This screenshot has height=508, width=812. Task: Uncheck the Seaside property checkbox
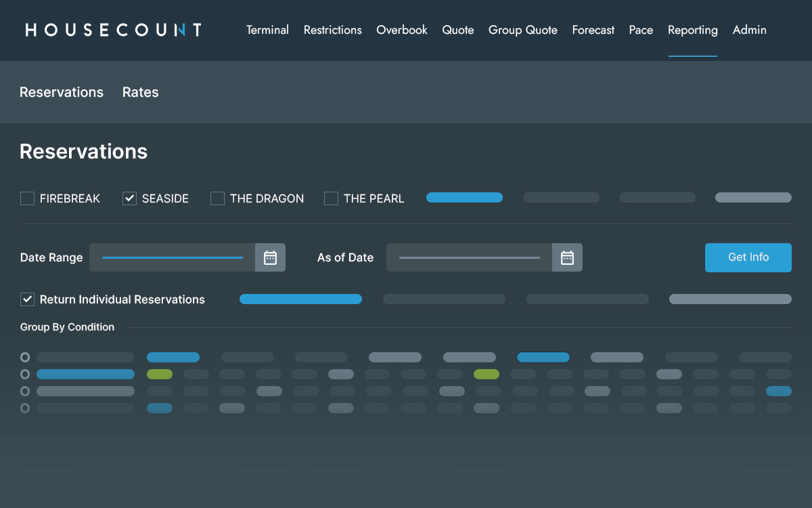129,198
